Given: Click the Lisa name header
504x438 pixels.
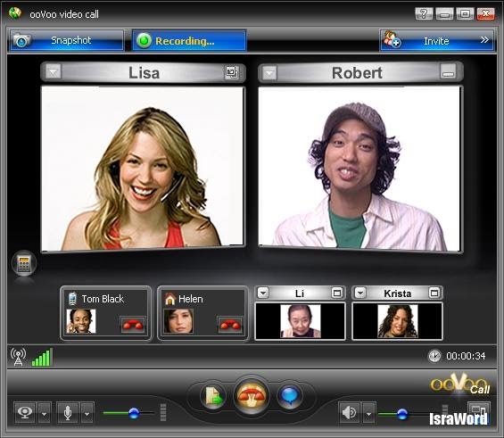Looking at the screenshot, I should 144,72.
